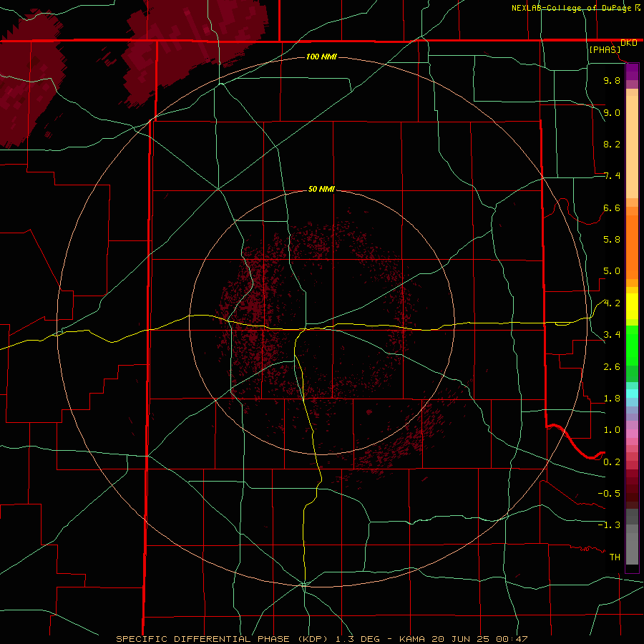Click the 8.2 legend value
The image size is (644, 644).
[612, 144]
